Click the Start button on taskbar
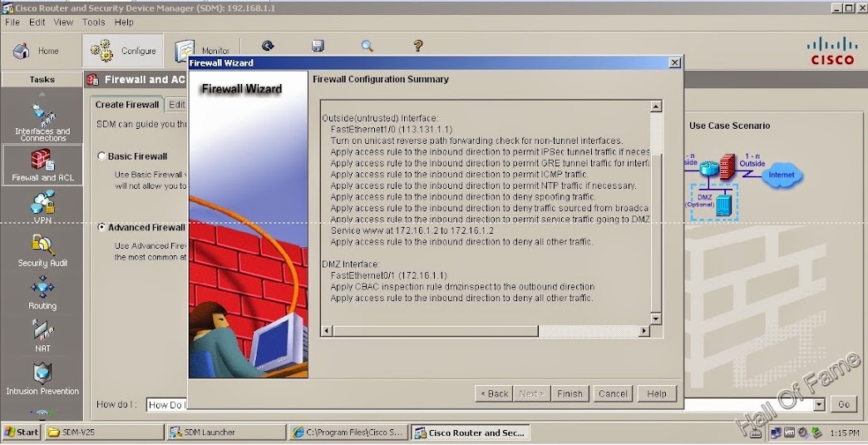 [21, 433]
